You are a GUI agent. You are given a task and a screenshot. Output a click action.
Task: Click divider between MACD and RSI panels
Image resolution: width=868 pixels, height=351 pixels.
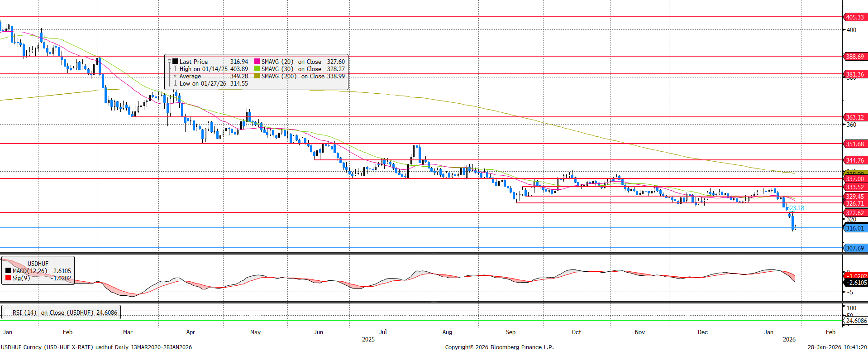click(x=434, y=302)
